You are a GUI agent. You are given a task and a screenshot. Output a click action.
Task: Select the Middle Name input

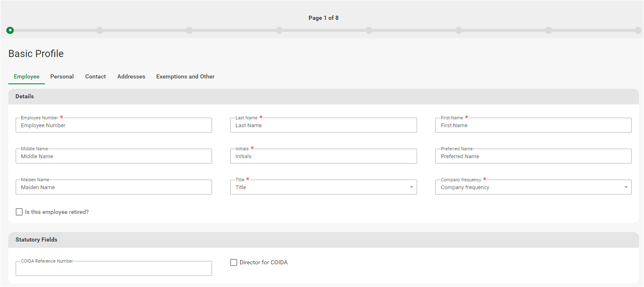click(113, 157)
